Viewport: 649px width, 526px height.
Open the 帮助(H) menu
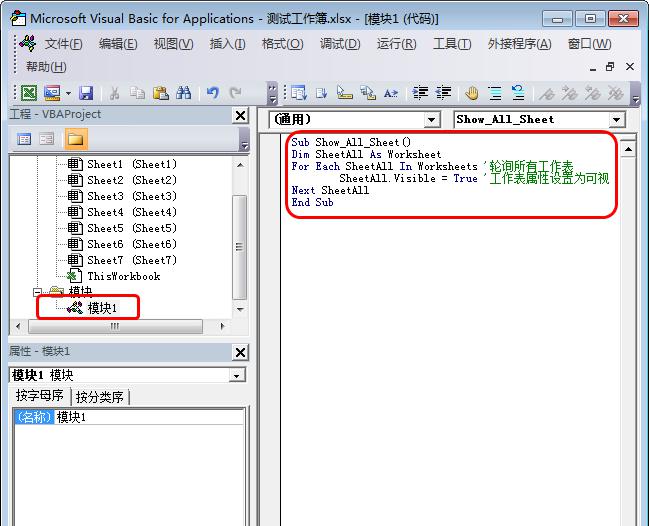click(x=46, y=67)
